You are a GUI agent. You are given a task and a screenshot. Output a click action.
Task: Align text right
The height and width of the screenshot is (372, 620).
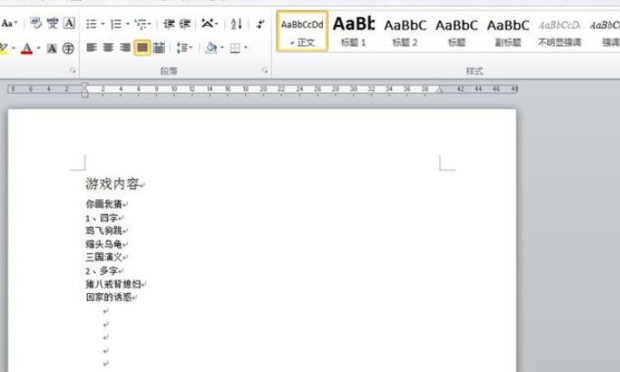125,48
